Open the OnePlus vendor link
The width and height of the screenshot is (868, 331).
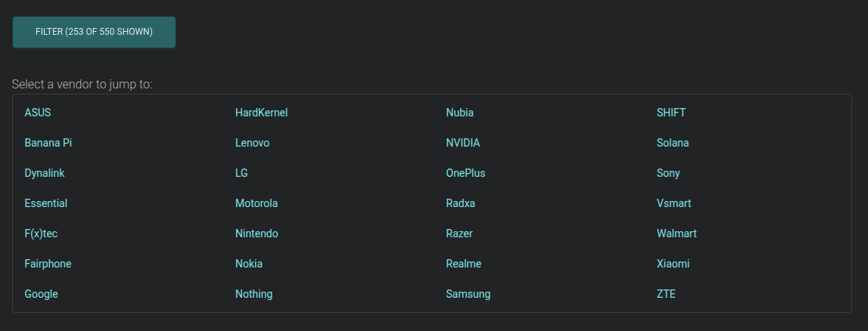pos(465,173)
